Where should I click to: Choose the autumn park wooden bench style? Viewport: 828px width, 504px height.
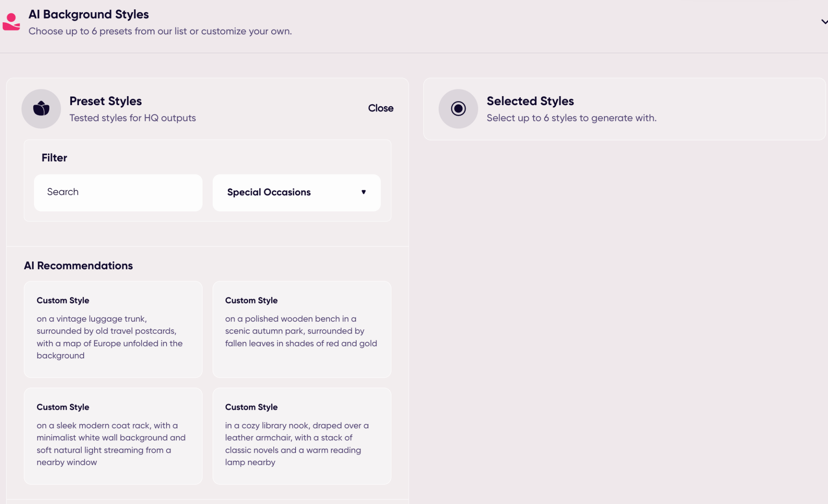coord(302,329)
